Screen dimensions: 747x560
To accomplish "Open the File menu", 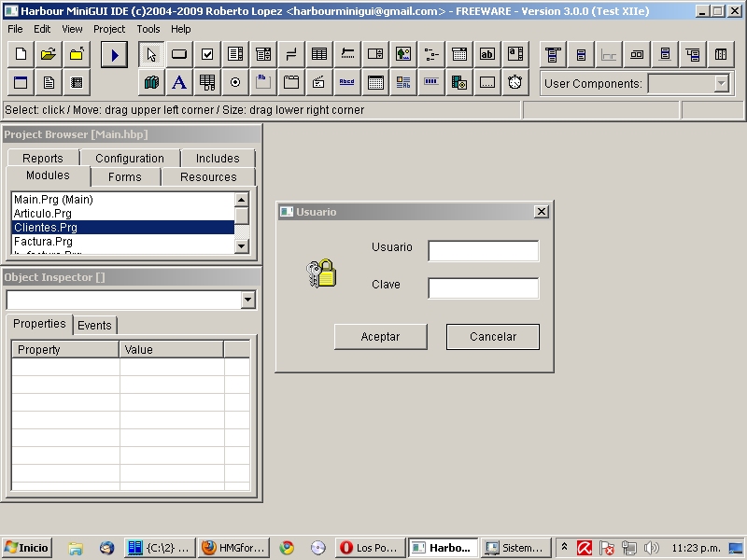I will pos(15,29).
